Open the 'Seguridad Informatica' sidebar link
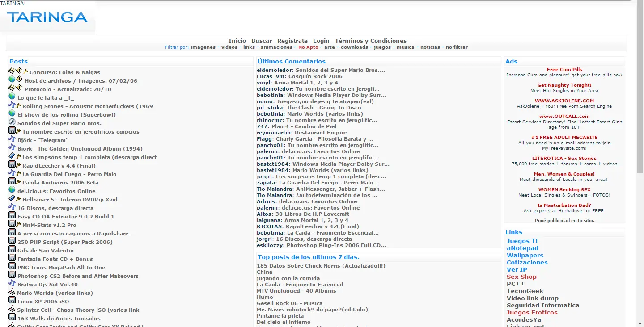644x327 pixels. pos(543,306)
